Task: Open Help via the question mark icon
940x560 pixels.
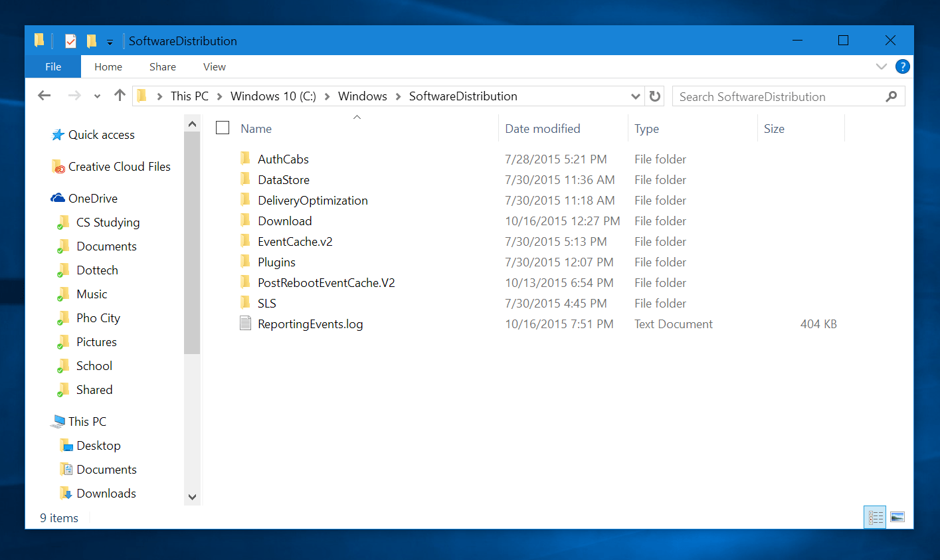Action: click(902, 66)
